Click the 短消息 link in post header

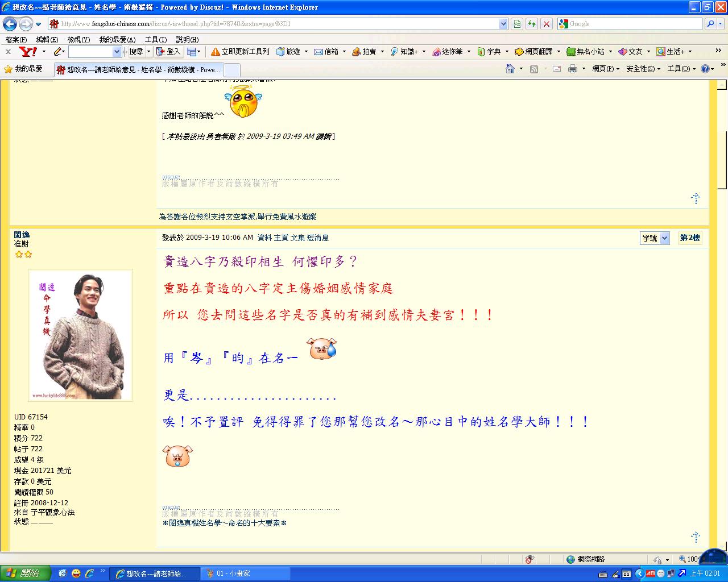coord(318,238)
